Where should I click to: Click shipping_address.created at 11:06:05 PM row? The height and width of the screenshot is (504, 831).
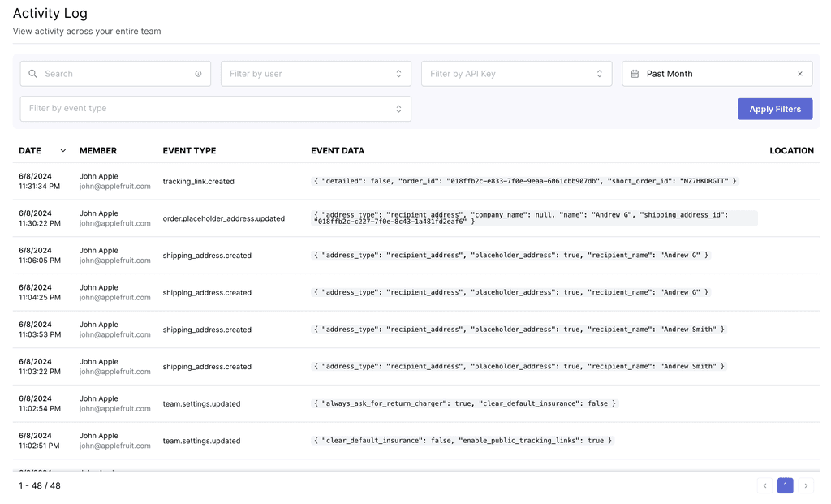tap(207, 256)
